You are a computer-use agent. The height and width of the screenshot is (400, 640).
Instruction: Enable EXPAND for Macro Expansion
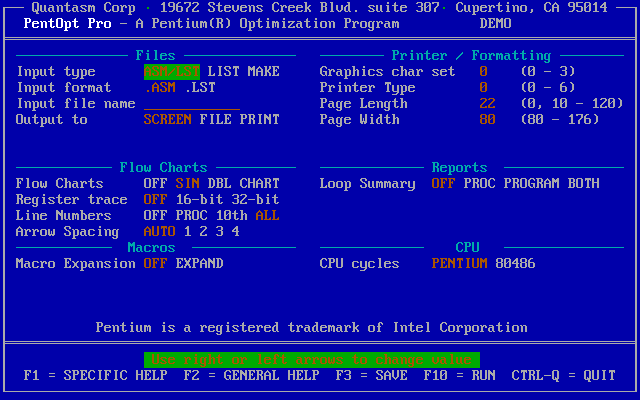click(x=200, y=264)
